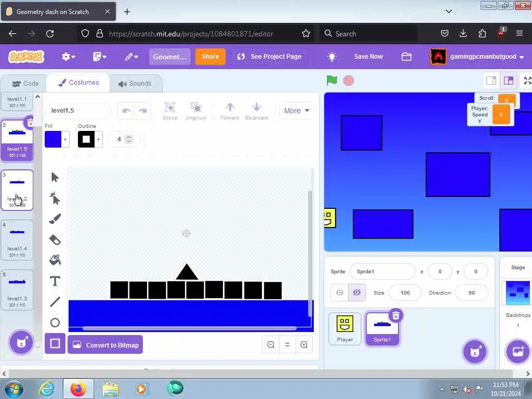
Task: Switch to the Sounds tab
Action: point(135,84)
